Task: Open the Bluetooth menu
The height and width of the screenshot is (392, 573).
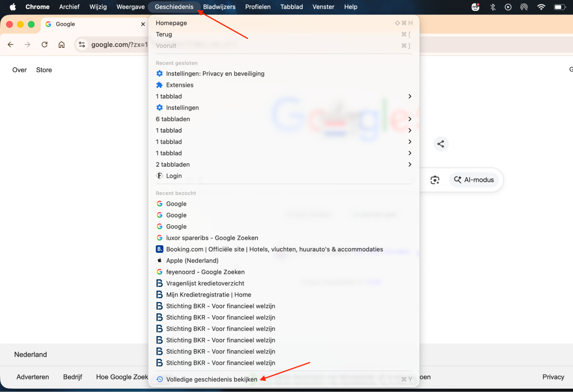Action: coord(493,7)
